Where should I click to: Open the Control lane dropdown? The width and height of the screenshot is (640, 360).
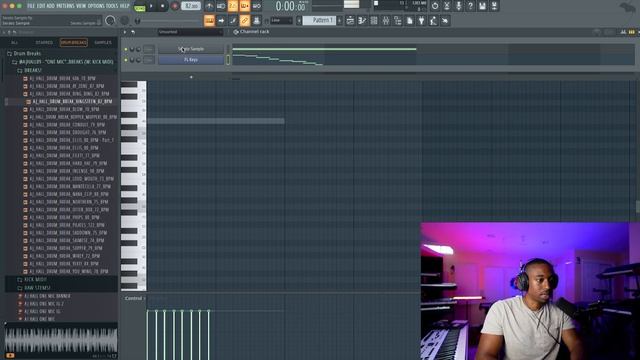tap(134, 298)
